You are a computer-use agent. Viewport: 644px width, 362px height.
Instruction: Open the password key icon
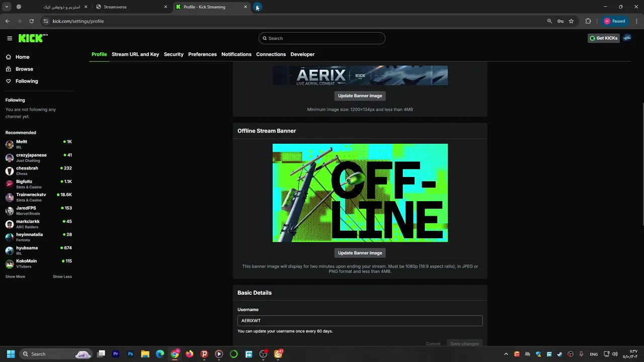click(x=560, y=21)
